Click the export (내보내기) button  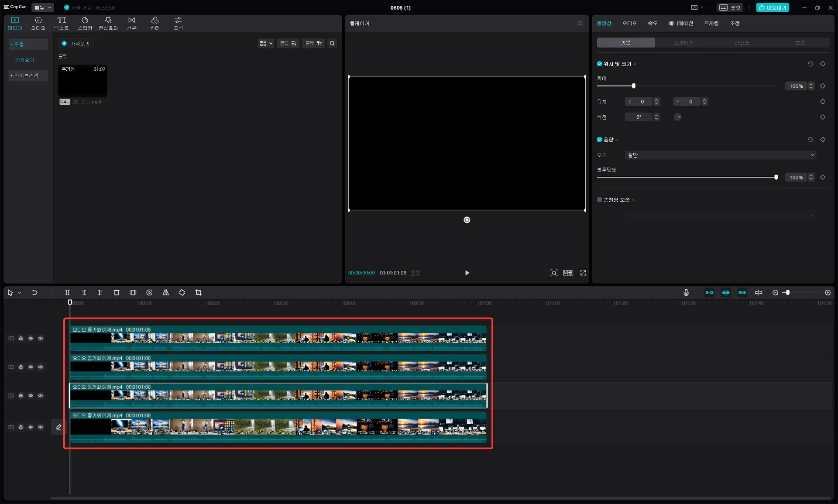point(772,7)
